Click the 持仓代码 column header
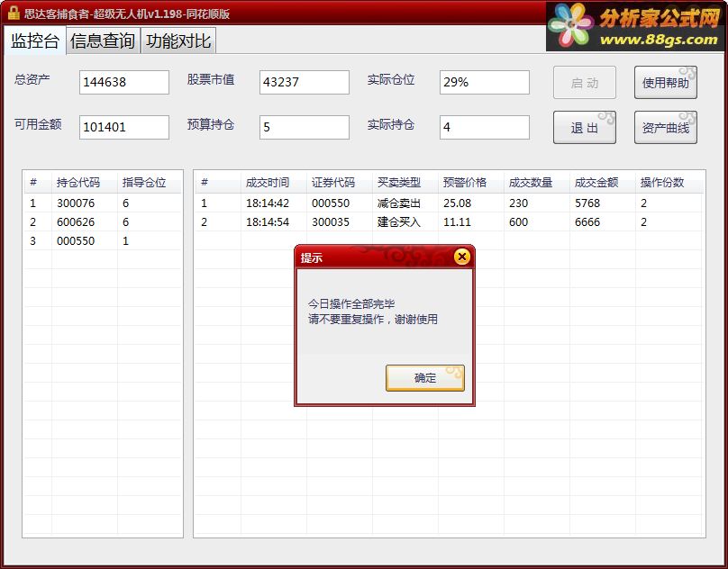 point(85,183)
